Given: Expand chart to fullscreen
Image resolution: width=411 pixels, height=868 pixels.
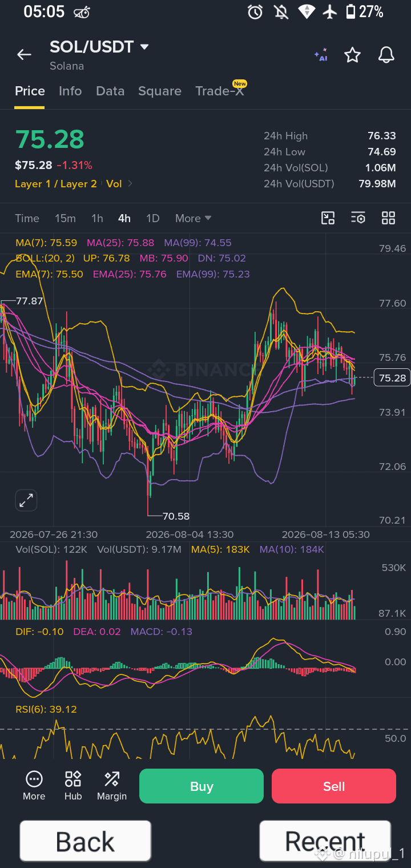Looking at the screenshot, I should [26, 501].
